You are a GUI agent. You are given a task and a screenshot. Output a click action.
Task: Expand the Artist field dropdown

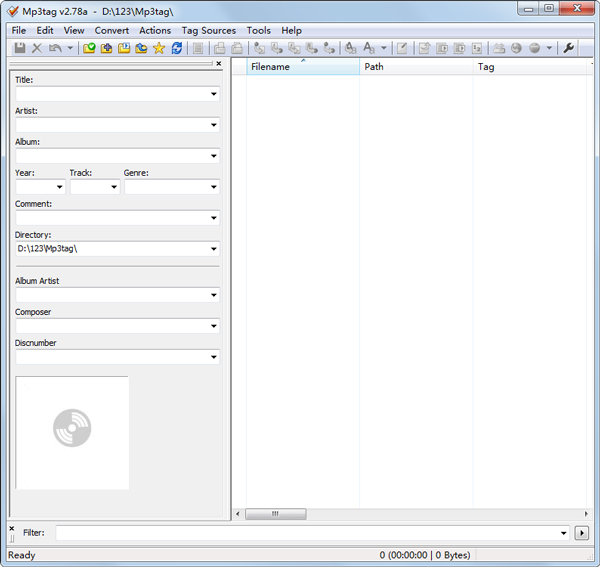[214, 125]
